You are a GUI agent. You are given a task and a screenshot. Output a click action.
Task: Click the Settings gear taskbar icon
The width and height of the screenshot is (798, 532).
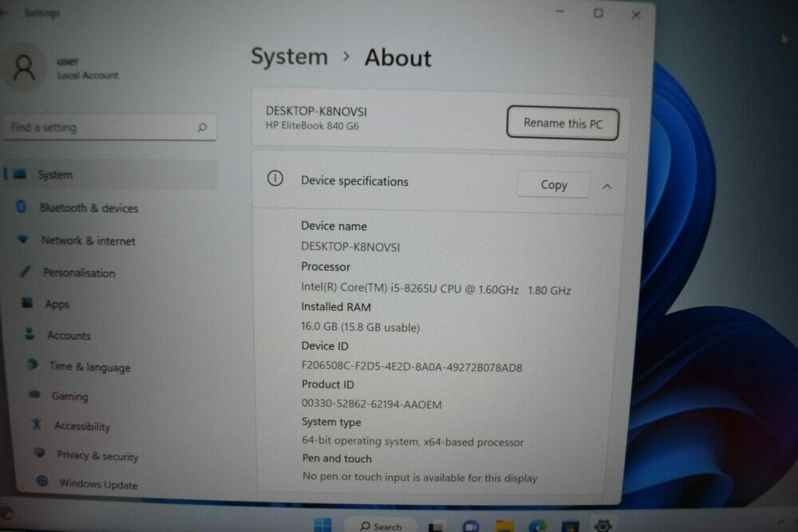click(603, 526)
